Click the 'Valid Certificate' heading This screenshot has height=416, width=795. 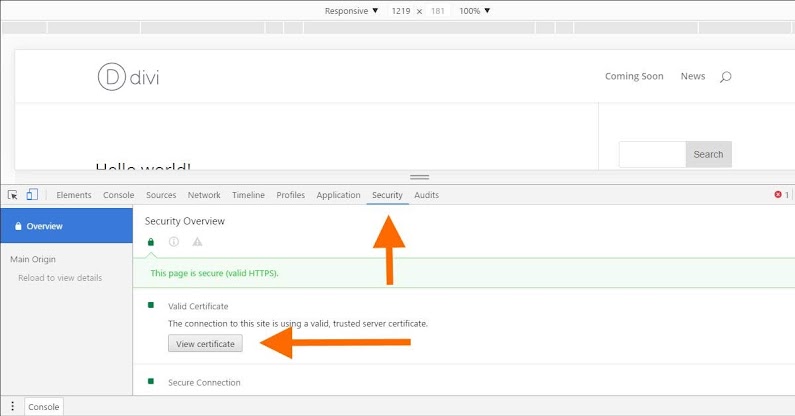click(x=198, y=306)
